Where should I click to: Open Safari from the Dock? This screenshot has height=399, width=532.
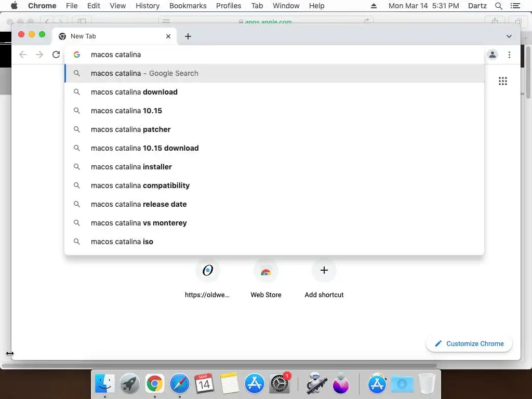point(179,384)
